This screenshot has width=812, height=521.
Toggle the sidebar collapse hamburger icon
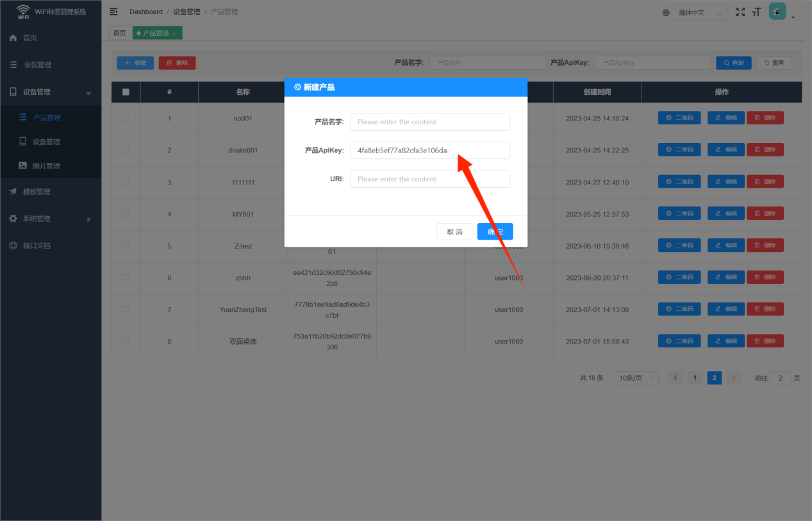(114, 12)
